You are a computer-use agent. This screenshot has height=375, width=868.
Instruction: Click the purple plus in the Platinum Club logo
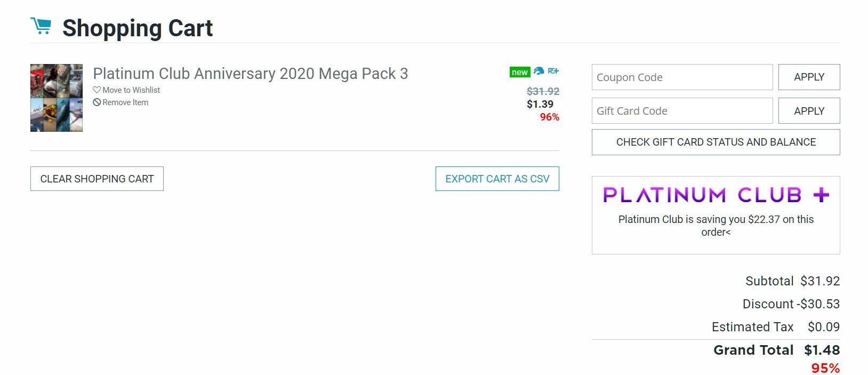821,195
